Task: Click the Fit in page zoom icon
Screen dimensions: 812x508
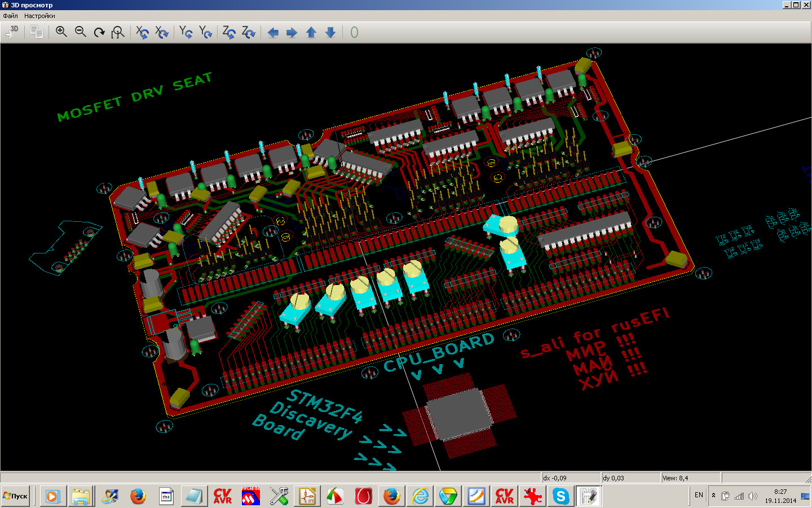Action: pos(118,32)
